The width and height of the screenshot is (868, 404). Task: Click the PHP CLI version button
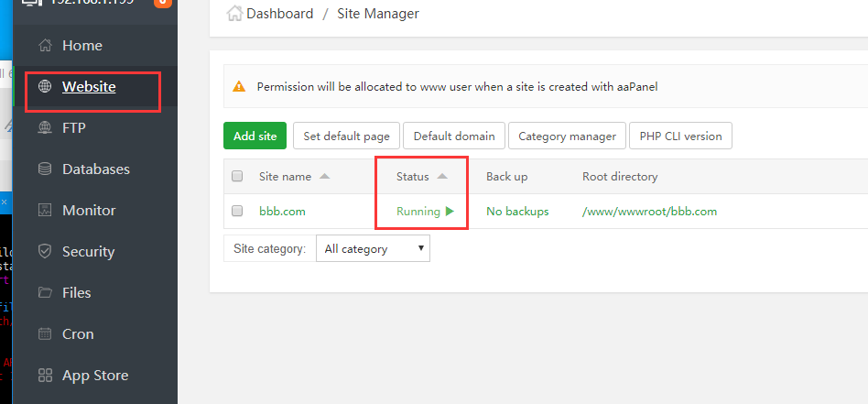[679, 136]
